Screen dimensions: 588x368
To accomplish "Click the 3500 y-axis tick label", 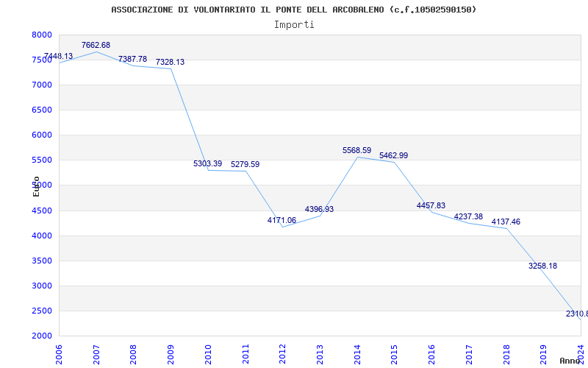I will pyautogui.click(x=43, y=261).
